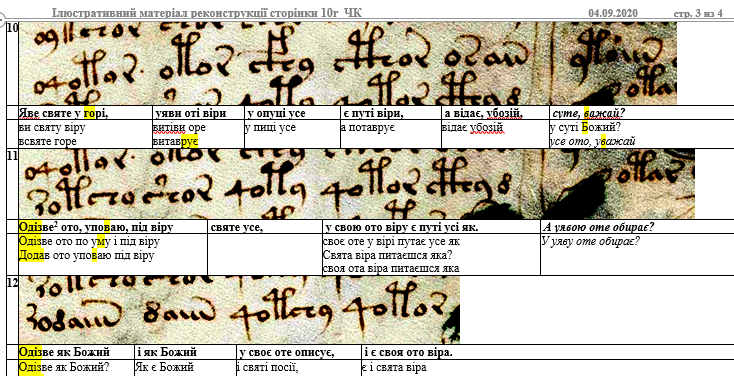Select cell 'є путі віри,'

391,113
